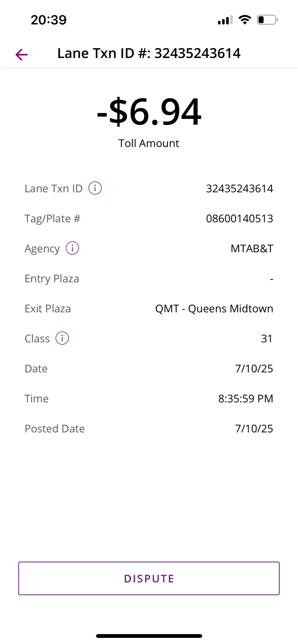Tap the Lane Txn ID header title
Screen dimensions: 298x644
point(149,53)
